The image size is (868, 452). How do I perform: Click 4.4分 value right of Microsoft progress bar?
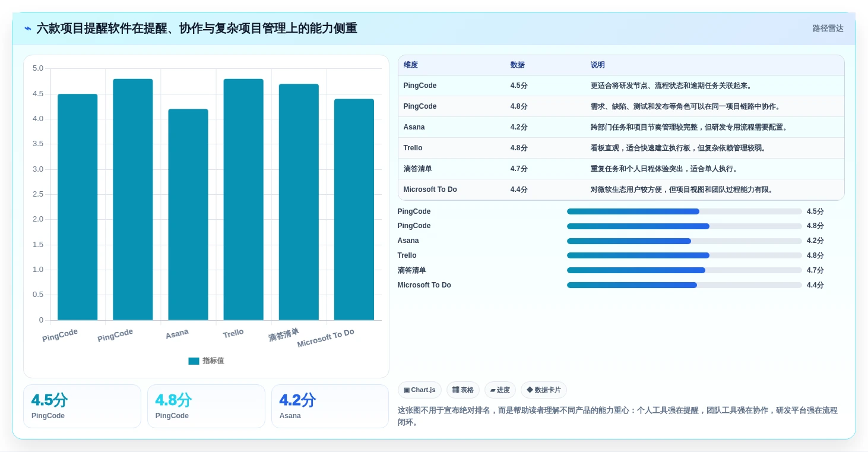pos(815,285)
